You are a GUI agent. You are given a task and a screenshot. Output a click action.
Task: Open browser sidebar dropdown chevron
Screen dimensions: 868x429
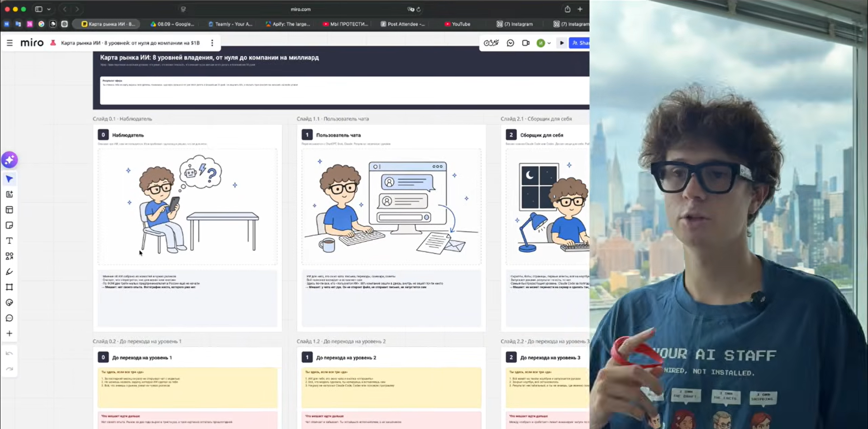pyautogui.click(x=49, y=9)
